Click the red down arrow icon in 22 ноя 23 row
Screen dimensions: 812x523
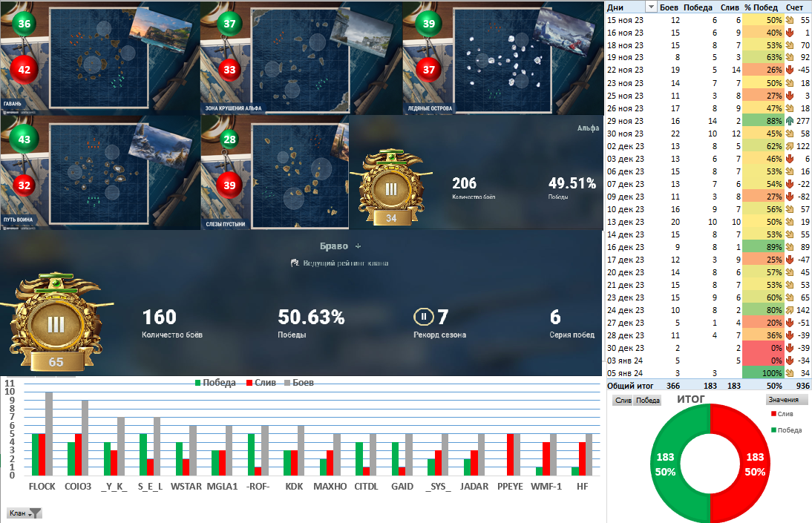coord(790,70)
